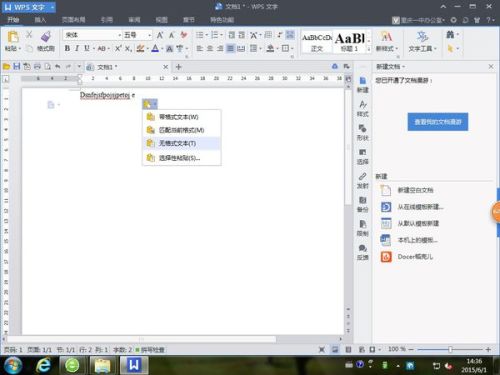The image size is (500, 375).
Task: Open the 页面布局 Page Layout tab
Action: [74, 20]
